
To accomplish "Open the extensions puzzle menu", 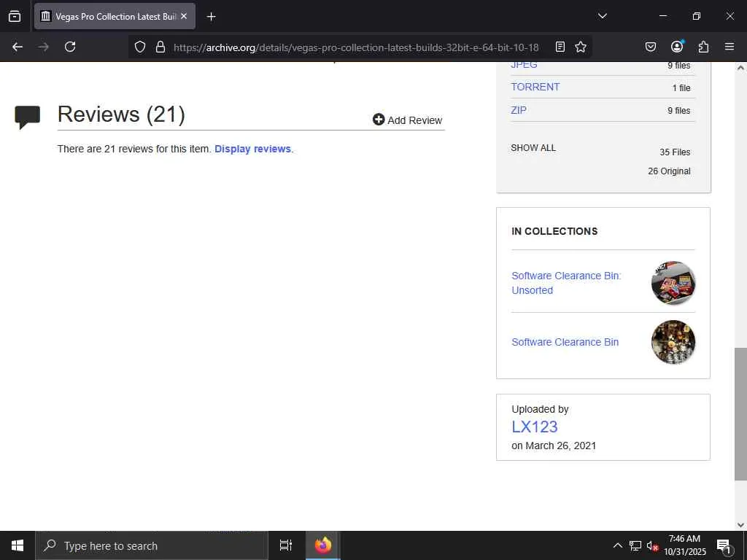I will click(703, 47).
